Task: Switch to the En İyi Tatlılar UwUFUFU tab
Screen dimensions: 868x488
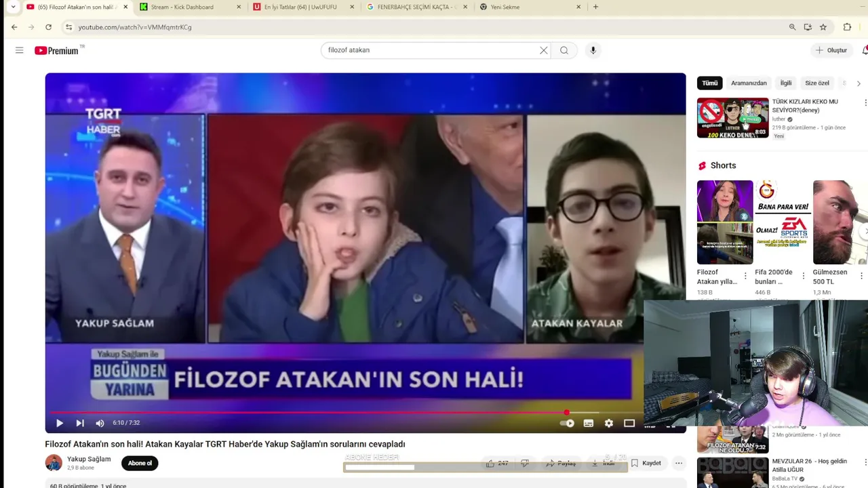Action: (303, 7)
